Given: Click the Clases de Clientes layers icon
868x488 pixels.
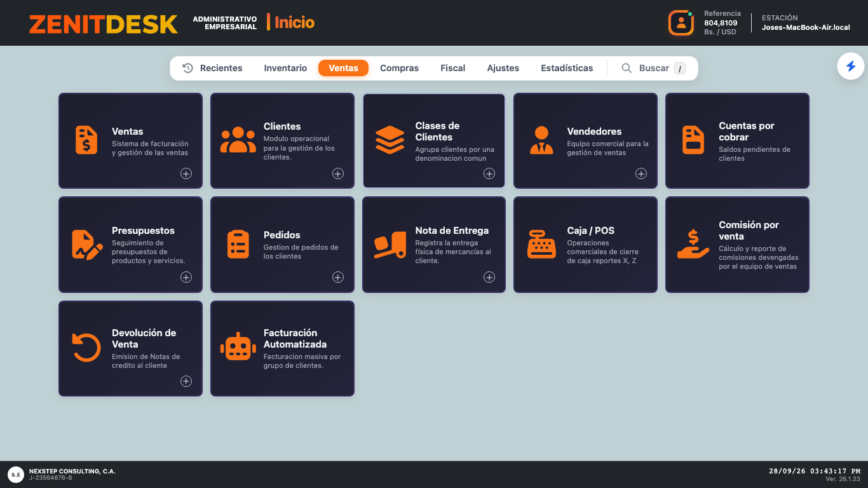Looking at the screenshot, I should (x=390, y=140).
